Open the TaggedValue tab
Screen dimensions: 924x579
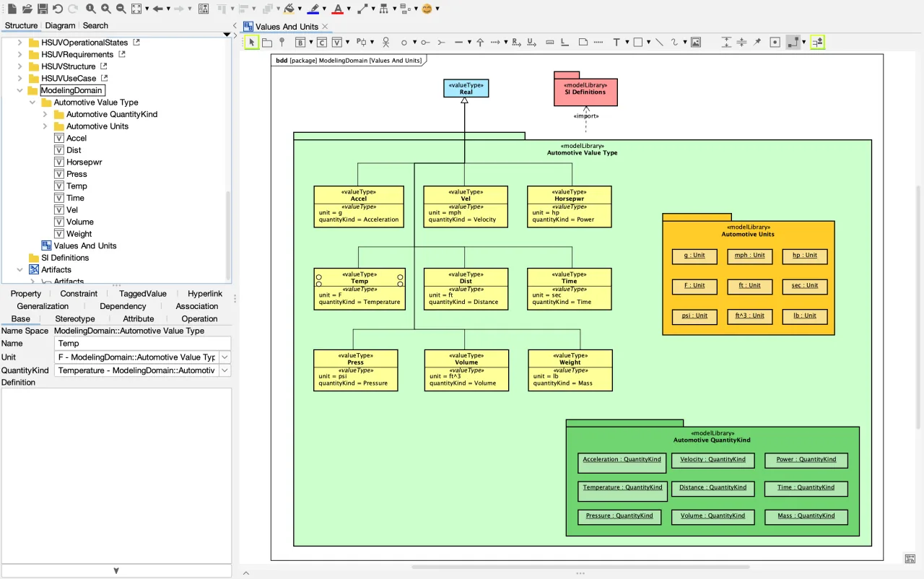(x=143, y=294)
